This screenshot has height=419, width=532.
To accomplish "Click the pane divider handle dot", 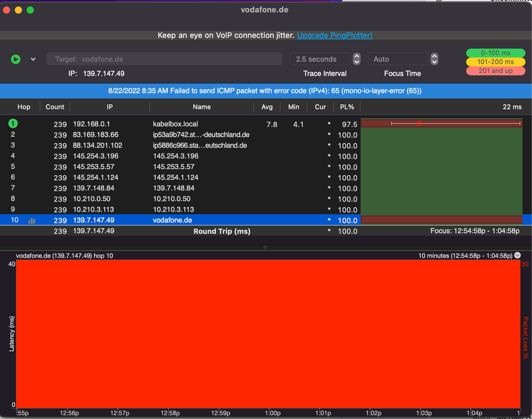I will [265, 247].
